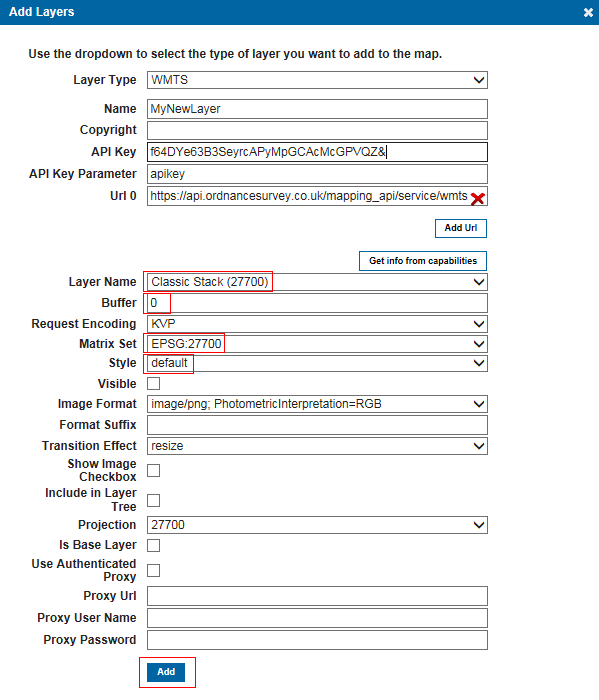Check Include in Layer Tree
This screenshot has width=599, height=700.
154,500
